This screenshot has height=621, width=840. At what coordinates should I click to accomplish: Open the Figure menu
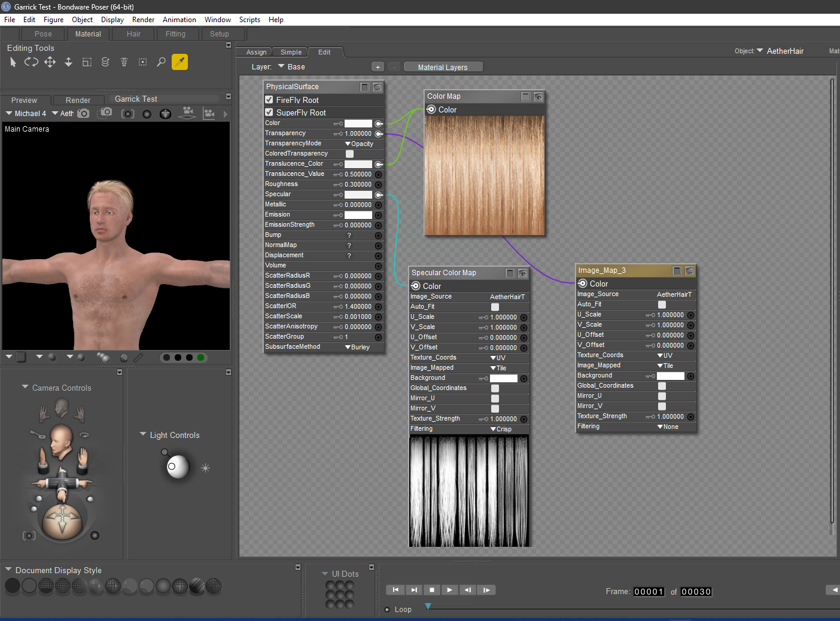tap(53, 20)
